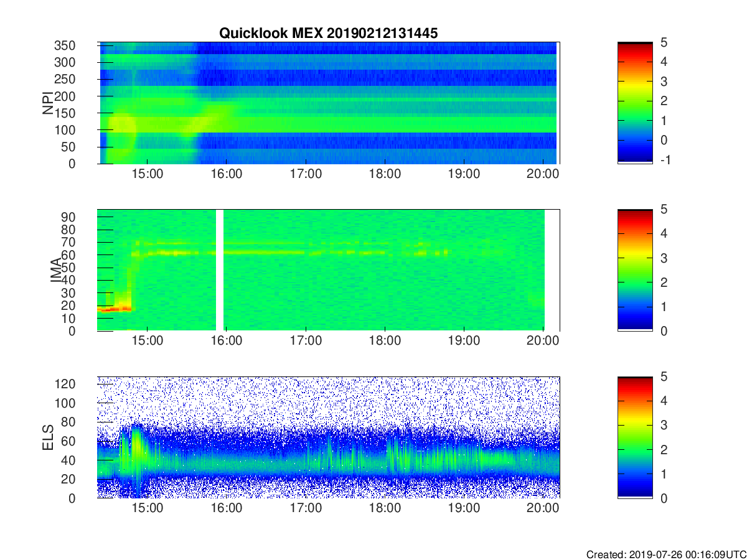
Task: Click the 15:00 time label under IMA panel
Action: [148, 342]
